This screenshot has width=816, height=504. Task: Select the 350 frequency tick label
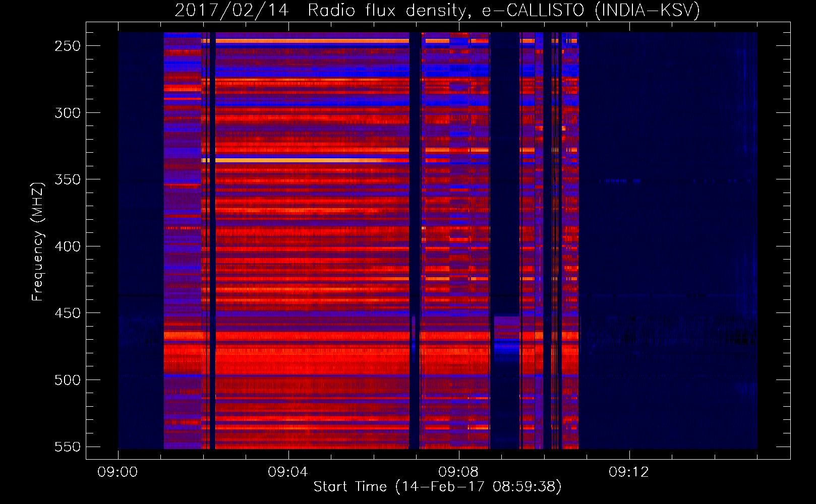coord(68,179)
